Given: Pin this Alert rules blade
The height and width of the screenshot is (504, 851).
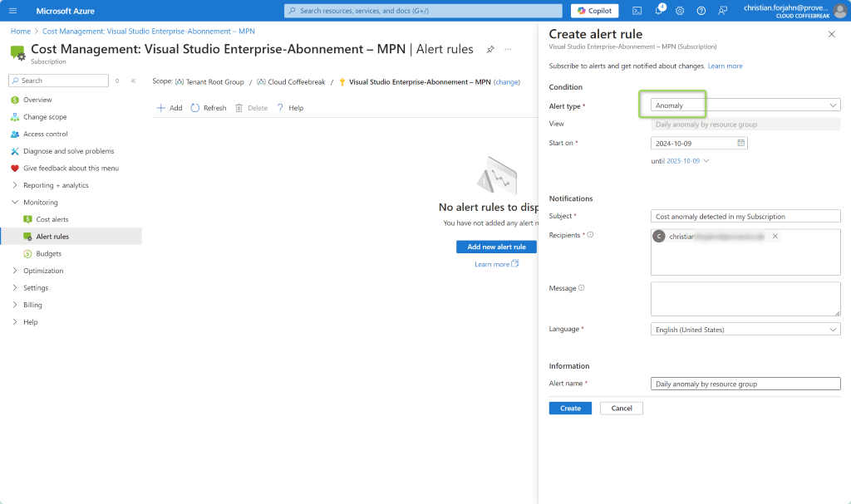Looking at the screenshot, I should pyautogui.click(x=490, y=49).
